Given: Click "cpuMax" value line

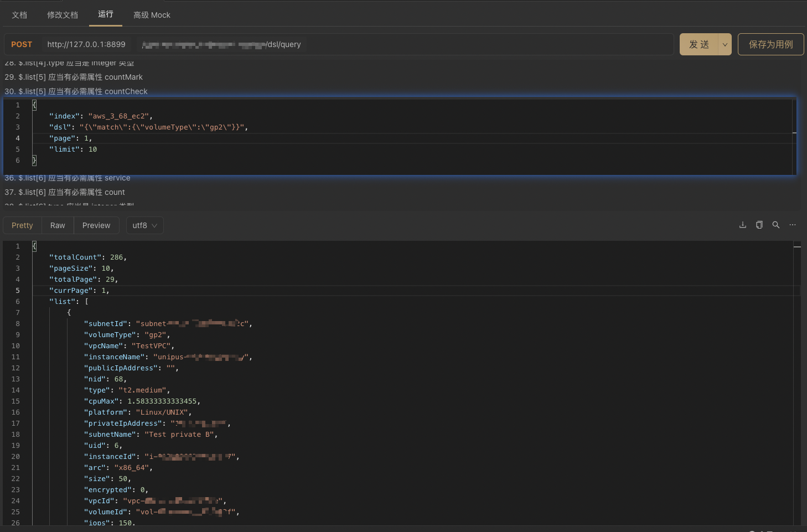Looking at the screenshot, I should click(x=142, y=401).
